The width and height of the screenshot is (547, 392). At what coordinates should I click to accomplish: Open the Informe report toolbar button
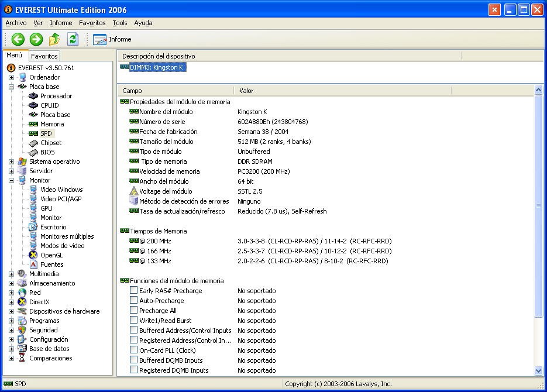pos(112,39)
